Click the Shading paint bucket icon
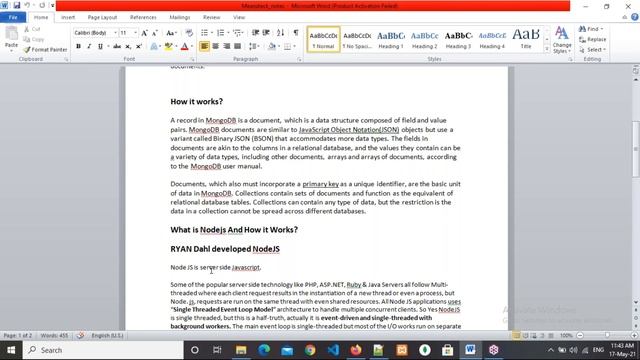The height and width of the screenshot is (360, 640). click(272, 47)
